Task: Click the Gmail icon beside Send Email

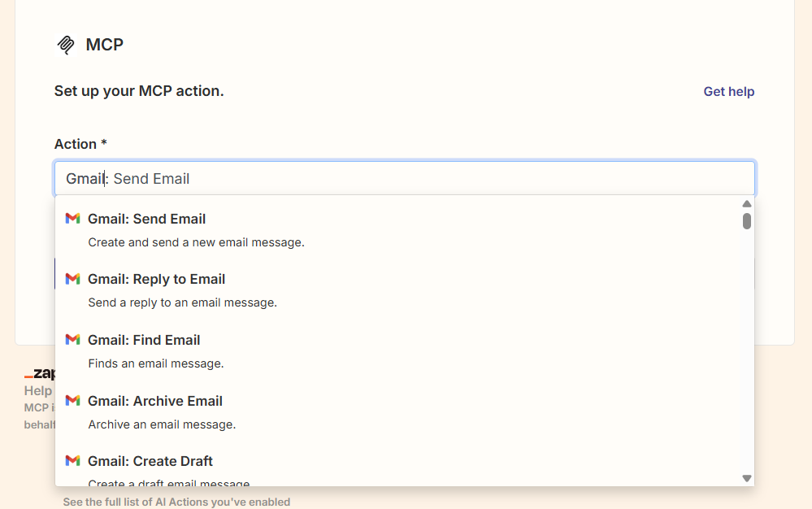Action: coord(72,219)
